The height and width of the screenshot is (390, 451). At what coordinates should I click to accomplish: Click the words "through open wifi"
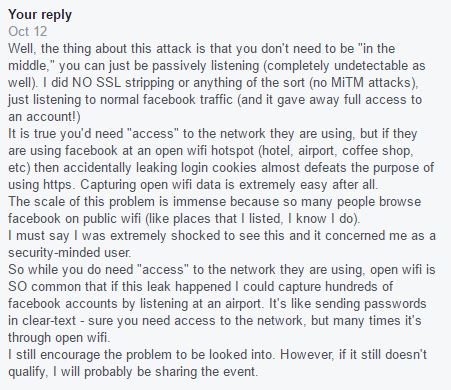click(58, 338)
